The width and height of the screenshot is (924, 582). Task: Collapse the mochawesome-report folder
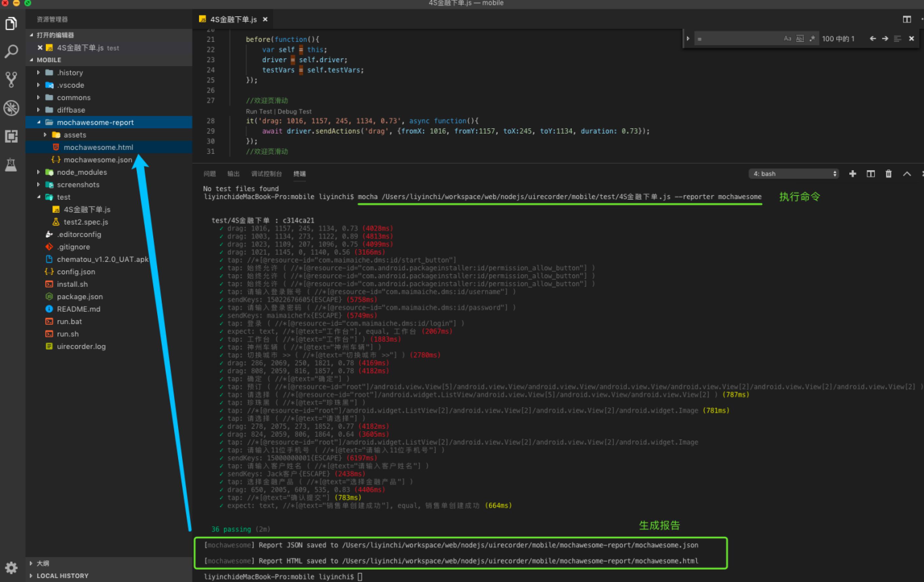[x=109, y=122]
